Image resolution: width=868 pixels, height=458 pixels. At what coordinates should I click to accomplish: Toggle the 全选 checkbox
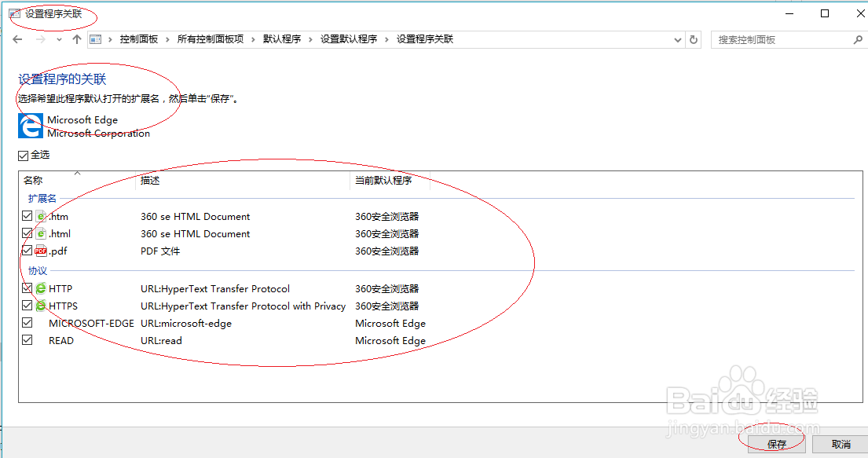(x=24, y=156)
